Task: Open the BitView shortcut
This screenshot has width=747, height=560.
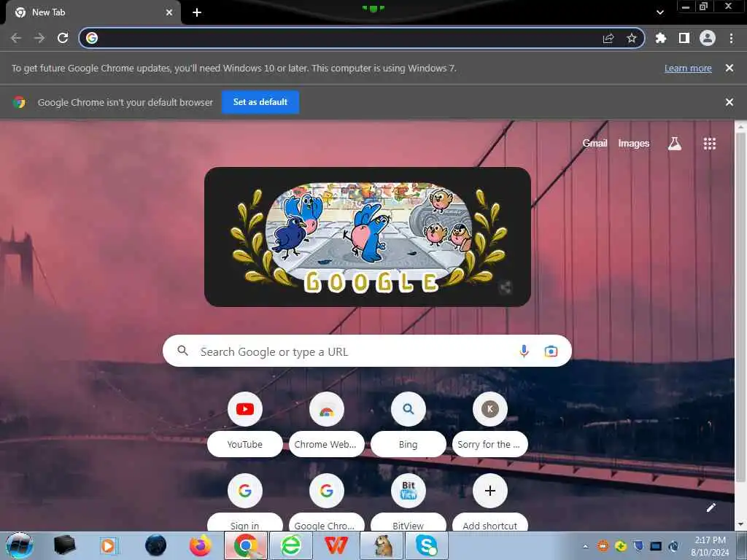Action: pos(409,502)
